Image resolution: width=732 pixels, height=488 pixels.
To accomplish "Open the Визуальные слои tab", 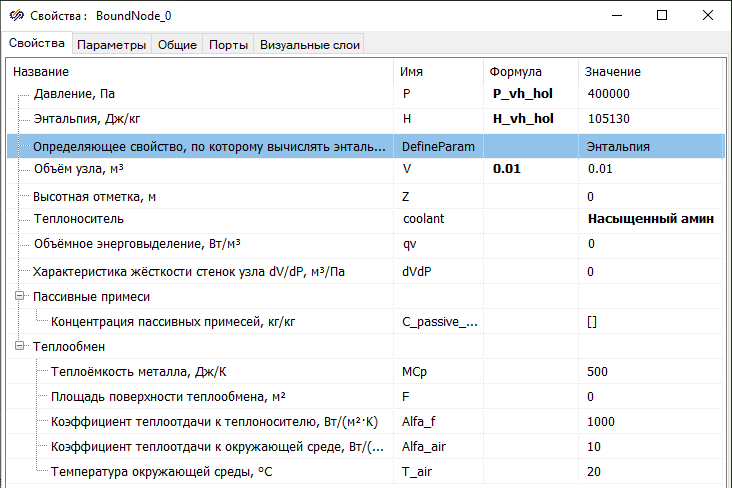I will coord(309,45).
